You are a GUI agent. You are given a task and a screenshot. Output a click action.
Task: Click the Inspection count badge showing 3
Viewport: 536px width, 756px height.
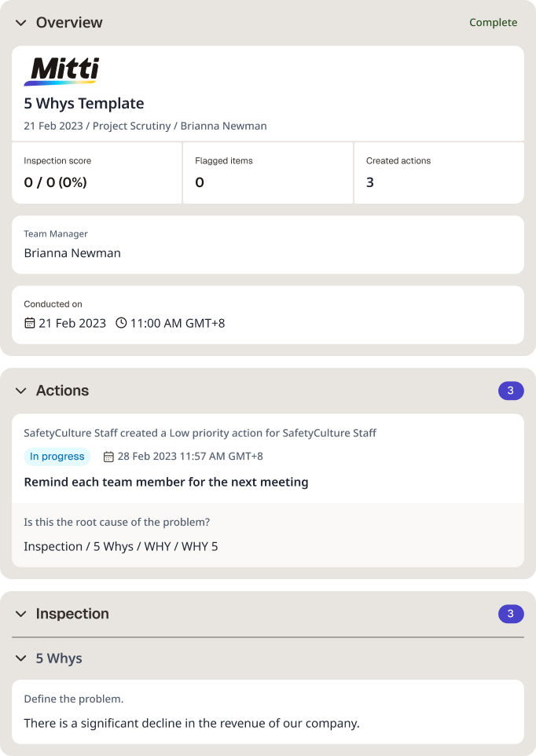coord(511,614)
